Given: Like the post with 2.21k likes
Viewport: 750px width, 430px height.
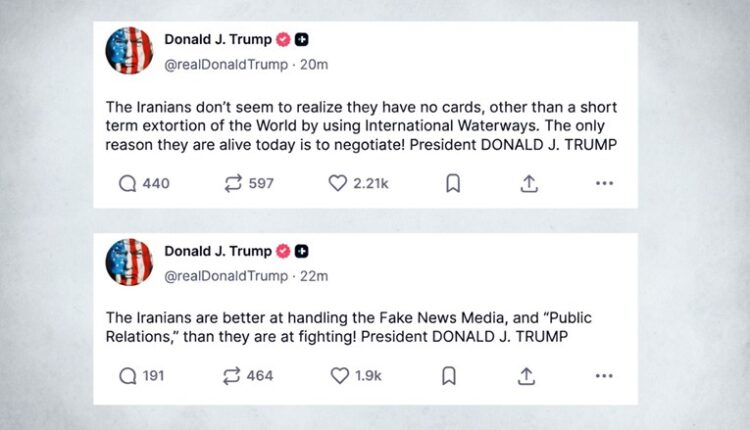Looking at the screenshot, I should tap(338, 183).
